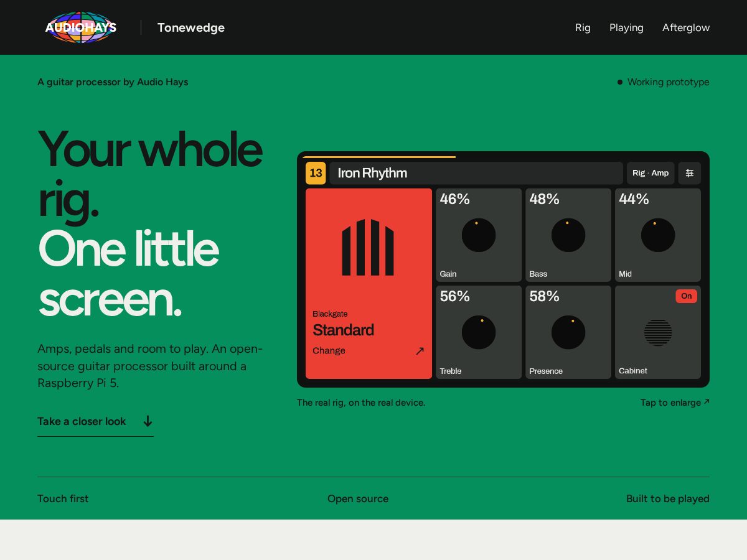Click the preset number 13 badge
The width and height of the screenshot is (747, 560).
[316, 173]
